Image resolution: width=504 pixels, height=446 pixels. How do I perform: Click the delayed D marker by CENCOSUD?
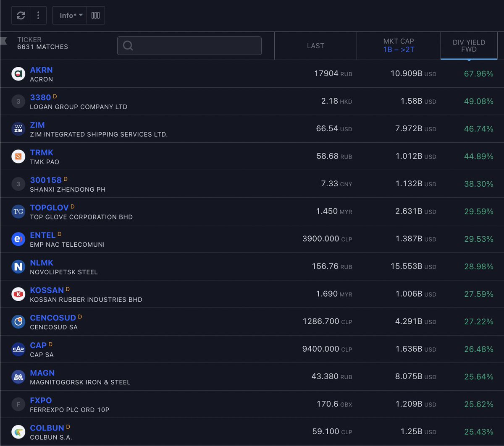click(80, 317)
